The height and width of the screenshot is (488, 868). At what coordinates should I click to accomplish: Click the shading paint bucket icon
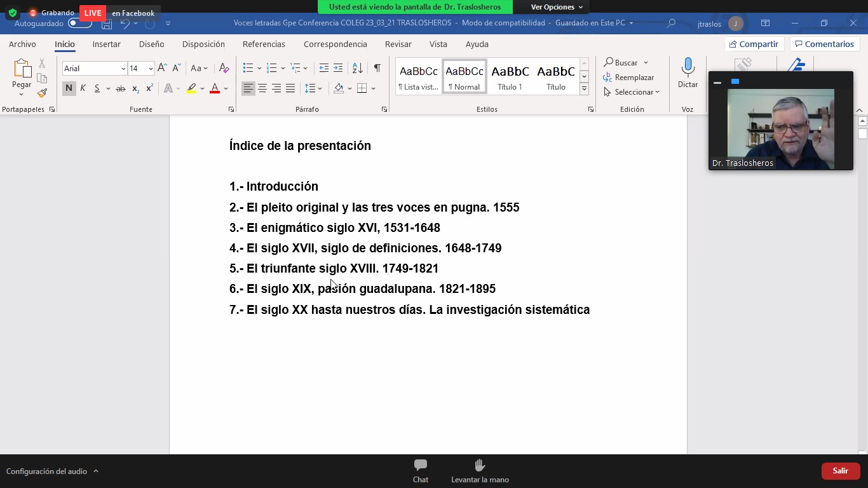[339, 88]
